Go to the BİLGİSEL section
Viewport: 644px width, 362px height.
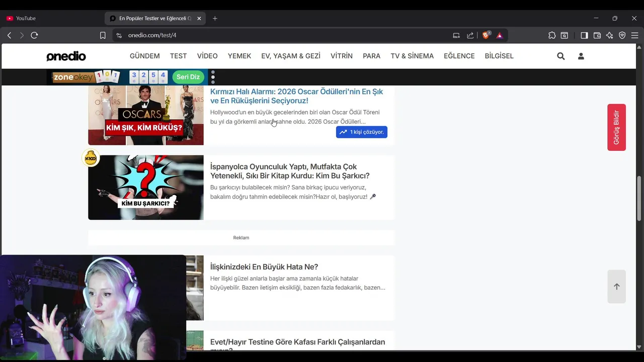click(x=499, y=56)
